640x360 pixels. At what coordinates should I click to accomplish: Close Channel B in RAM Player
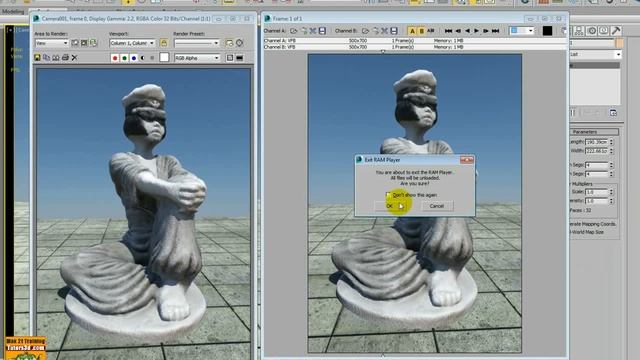click(x=384, y=31)
